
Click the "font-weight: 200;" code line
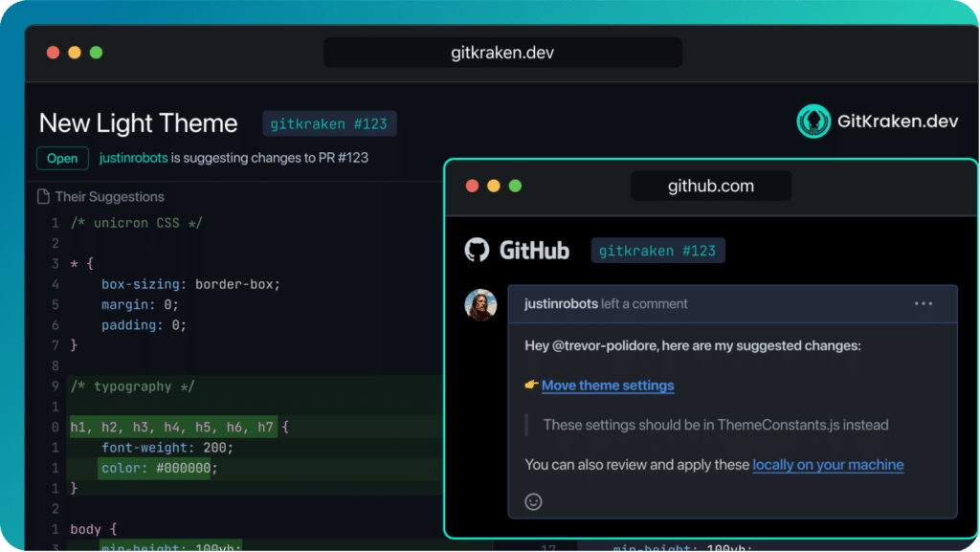pyautogui.click(x=167, y=448)
